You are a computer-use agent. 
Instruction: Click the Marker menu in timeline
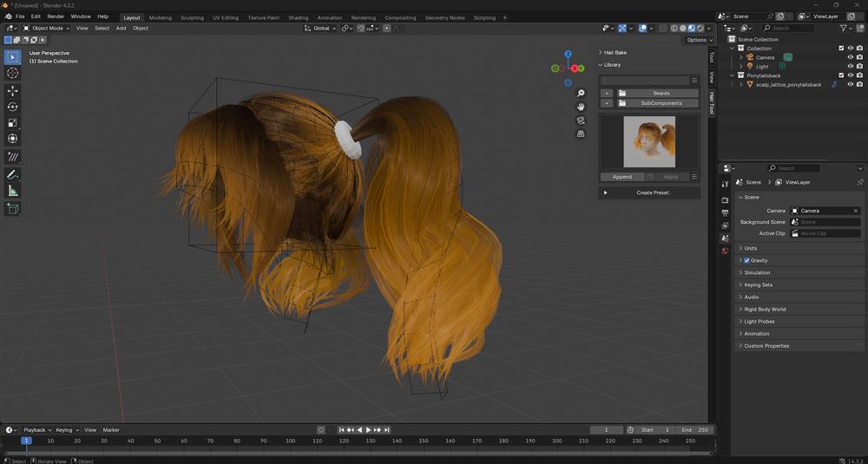(x=111, y=429)
